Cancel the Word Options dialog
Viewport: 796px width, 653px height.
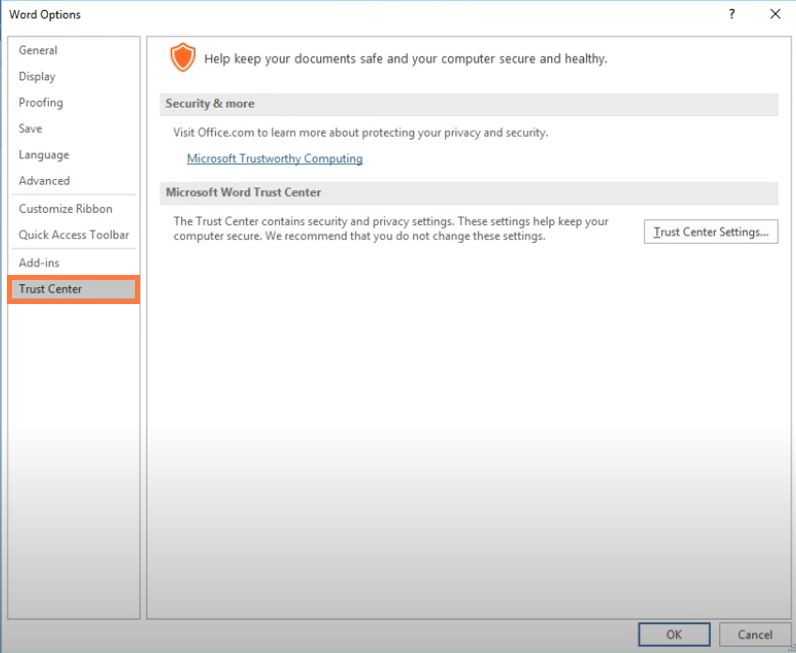755,634
